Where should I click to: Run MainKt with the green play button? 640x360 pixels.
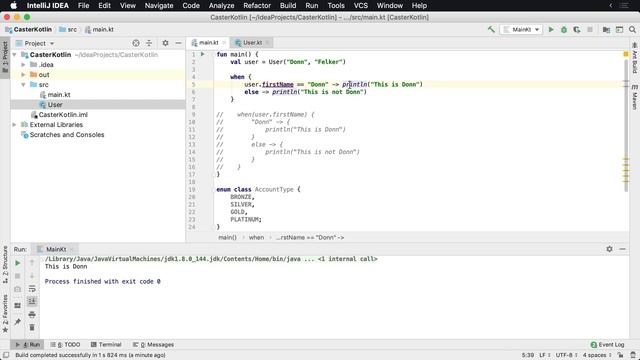tap(551, 29)
